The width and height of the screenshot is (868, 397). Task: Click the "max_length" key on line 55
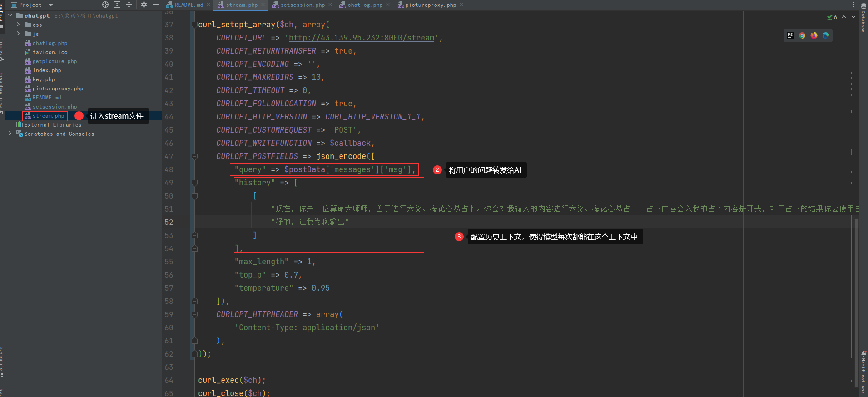(x=261, y=262)
